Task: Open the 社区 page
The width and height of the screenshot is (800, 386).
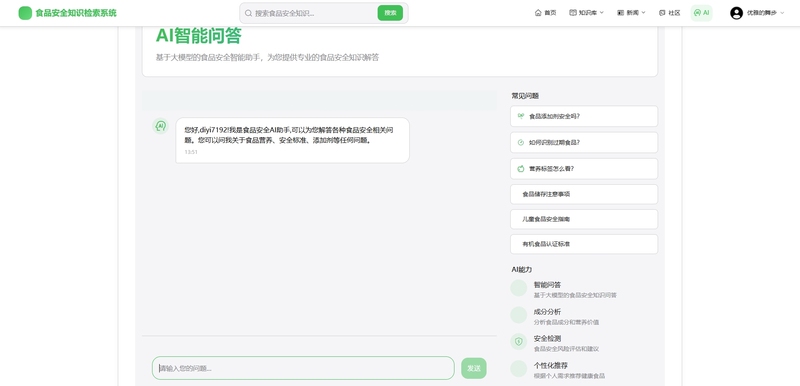Action: 669,13
